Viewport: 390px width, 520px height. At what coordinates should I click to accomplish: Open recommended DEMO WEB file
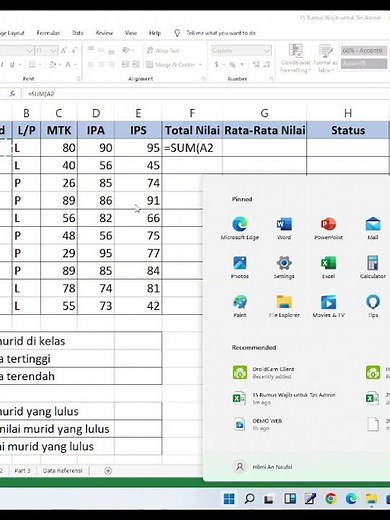(x=257, y=424)
